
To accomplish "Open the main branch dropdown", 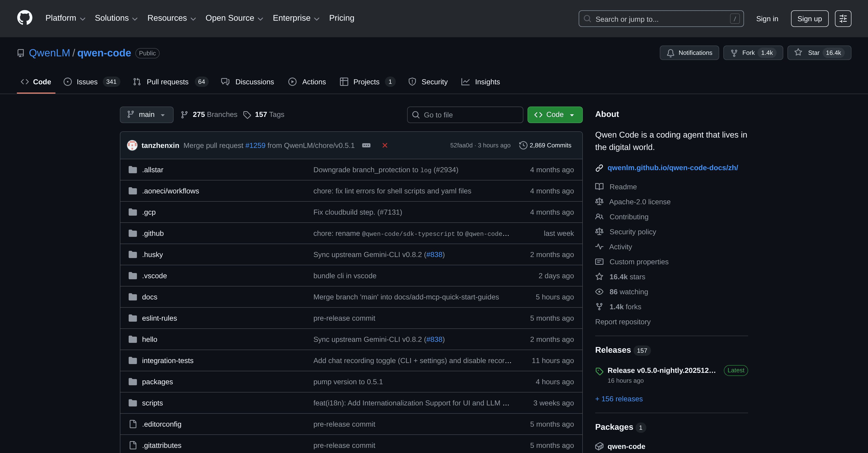I will pyautogui.click(x=146, y=115).
